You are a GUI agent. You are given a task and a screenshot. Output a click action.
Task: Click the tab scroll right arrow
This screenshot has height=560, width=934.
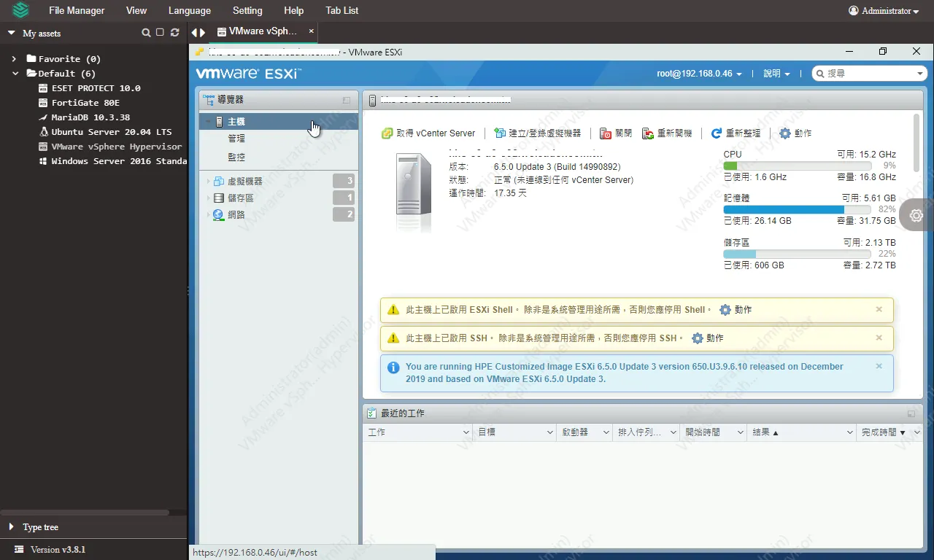203,33
